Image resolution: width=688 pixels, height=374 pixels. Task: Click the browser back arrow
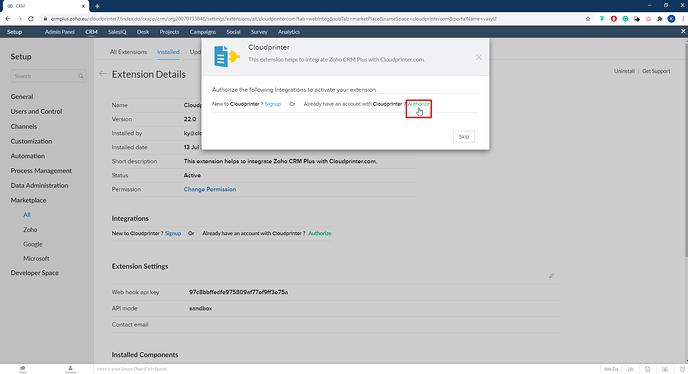(x=7, y=19)
